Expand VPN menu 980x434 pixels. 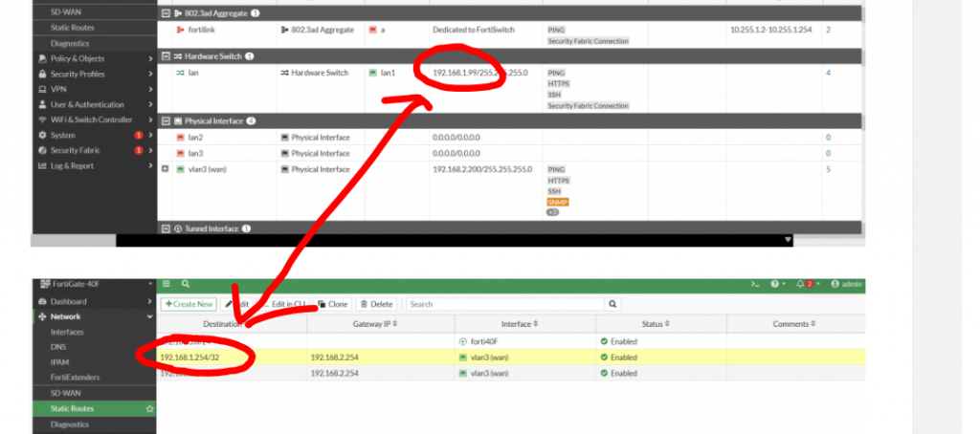pos(150,89)
